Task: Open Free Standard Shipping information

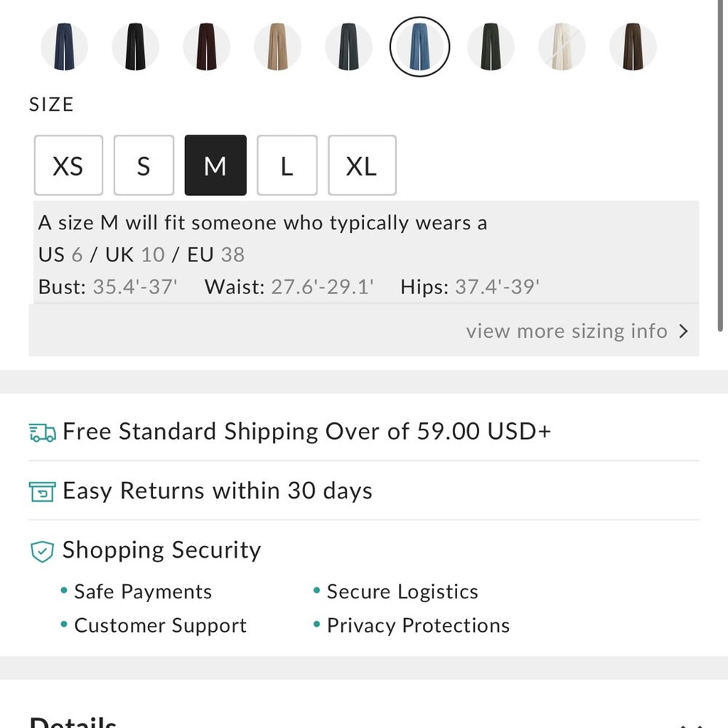Action: pos(306,432)
